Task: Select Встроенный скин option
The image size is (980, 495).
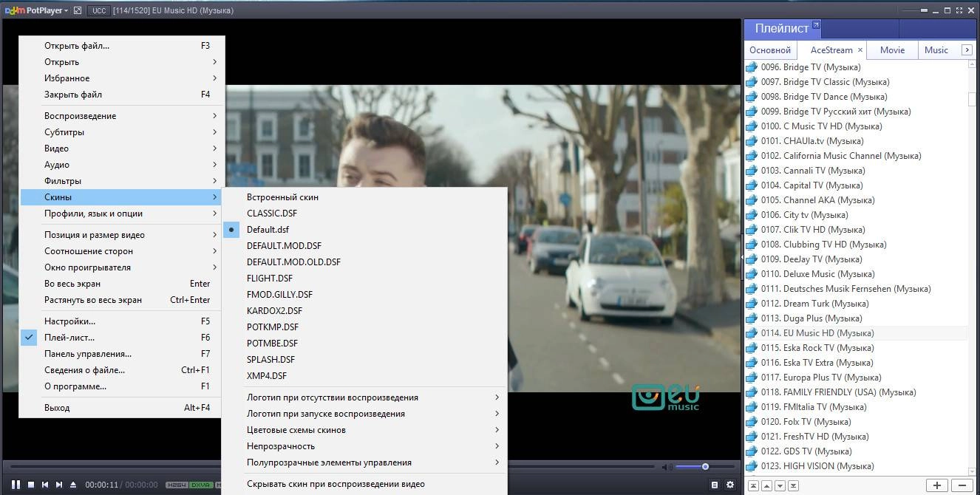Action: pos(365,197)
